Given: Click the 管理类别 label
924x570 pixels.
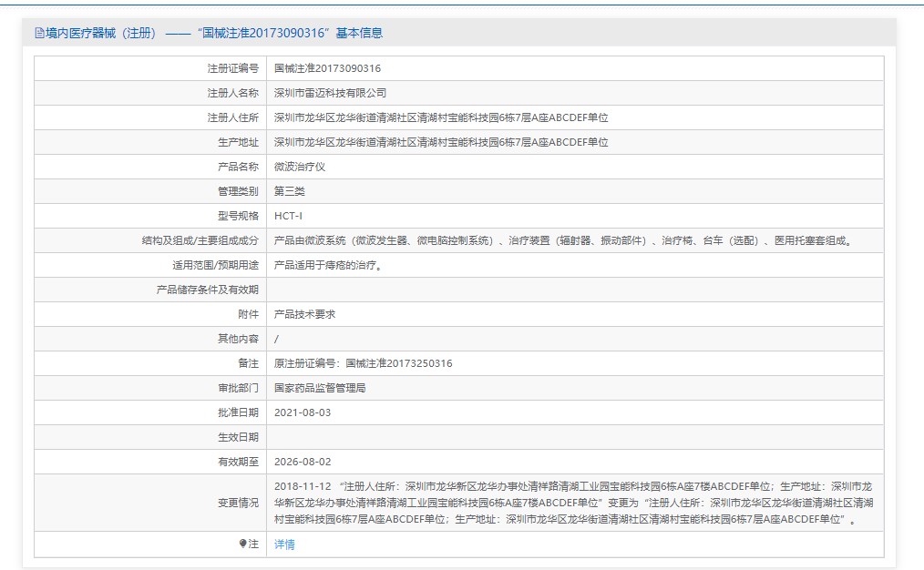Looking at the screenshot, I should pyautogui.click(x=238, y=191).
